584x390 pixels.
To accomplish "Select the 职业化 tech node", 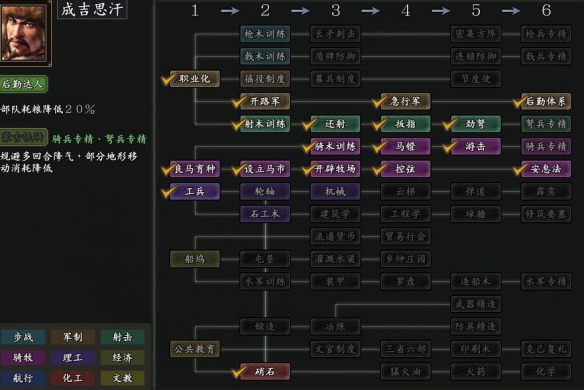I will (195, 79).
